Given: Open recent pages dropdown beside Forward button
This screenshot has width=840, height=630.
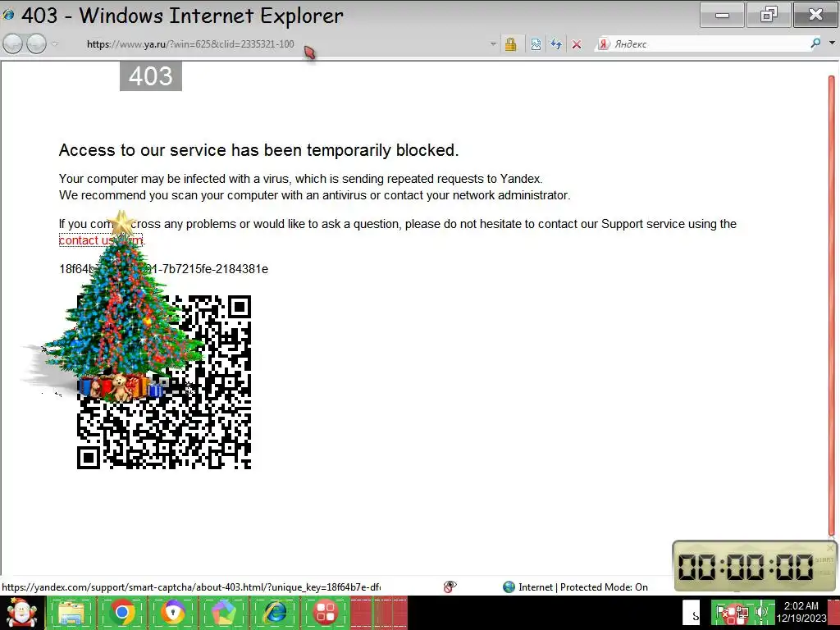Looking at the screenshot, I should [55, 44].
